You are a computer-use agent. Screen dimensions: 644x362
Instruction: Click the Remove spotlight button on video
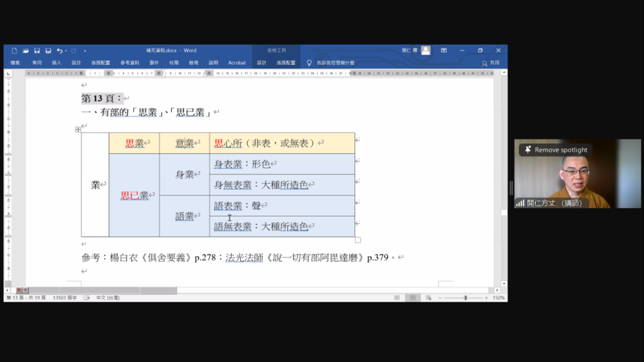[555, 150]
